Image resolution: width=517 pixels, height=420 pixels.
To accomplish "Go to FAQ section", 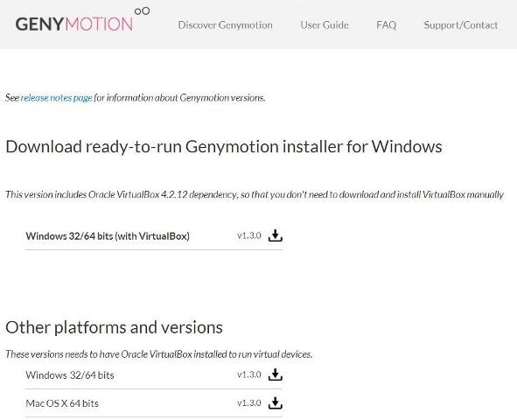I will (386, 25).
